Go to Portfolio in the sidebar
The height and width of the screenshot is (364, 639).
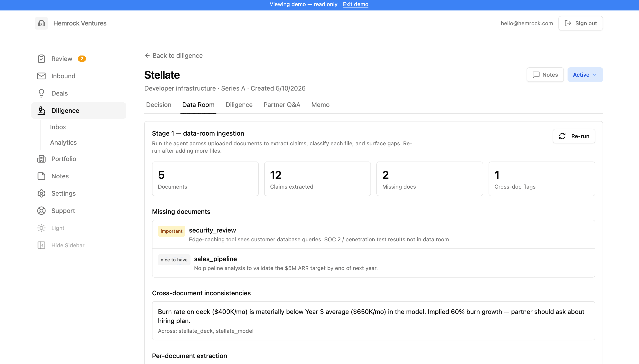79,159
